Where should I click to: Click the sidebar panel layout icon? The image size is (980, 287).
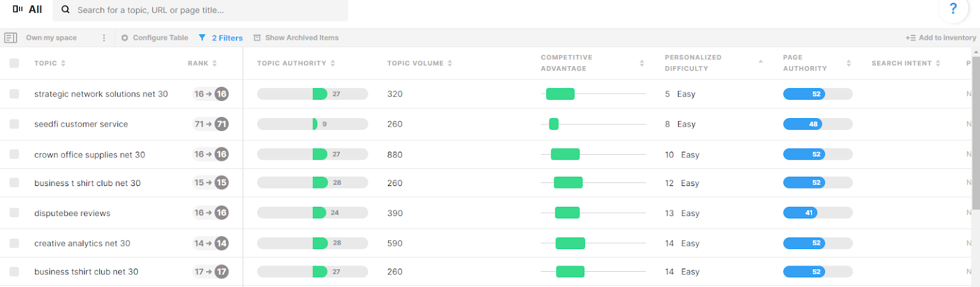(x=10, y=38)
